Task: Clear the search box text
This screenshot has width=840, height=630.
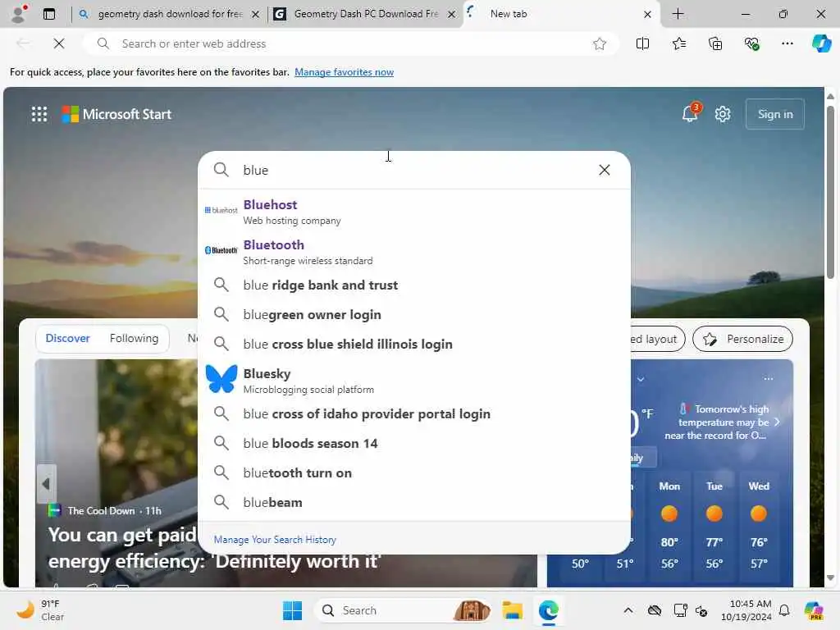Action: 605,170
